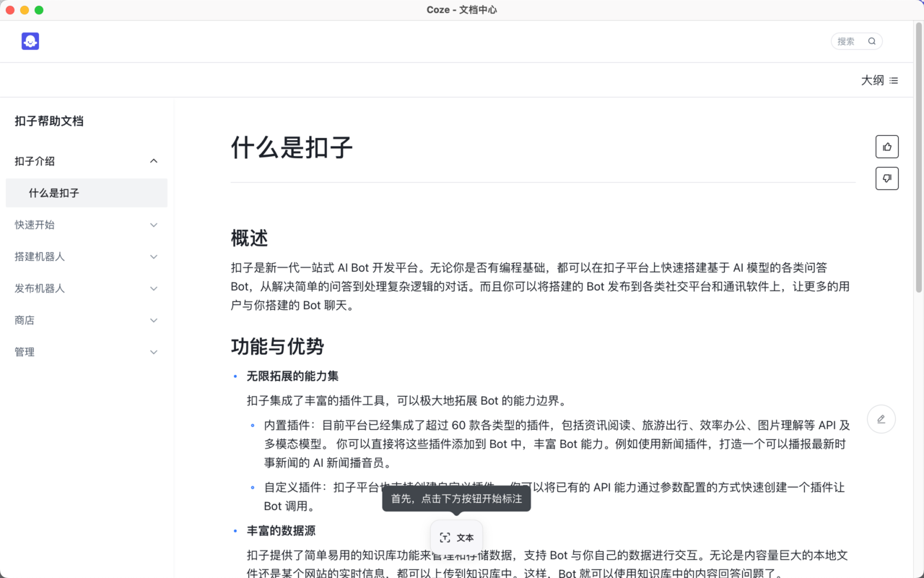Viewport: 924px width, 578px height.
Task: Click the thumbs-down feedback icon
Action: coord(886,178)
